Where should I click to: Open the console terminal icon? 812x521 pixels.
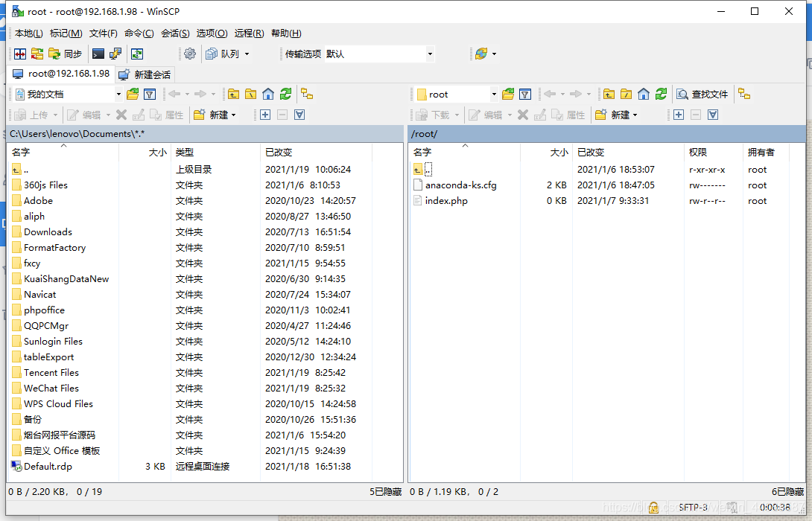98,54
